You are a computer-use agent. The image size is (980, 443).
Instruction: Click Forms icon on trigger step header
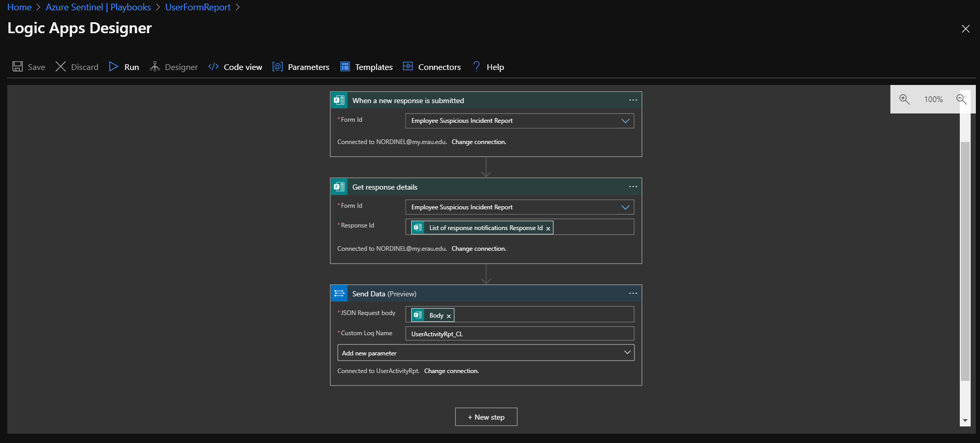coord(339,100)
